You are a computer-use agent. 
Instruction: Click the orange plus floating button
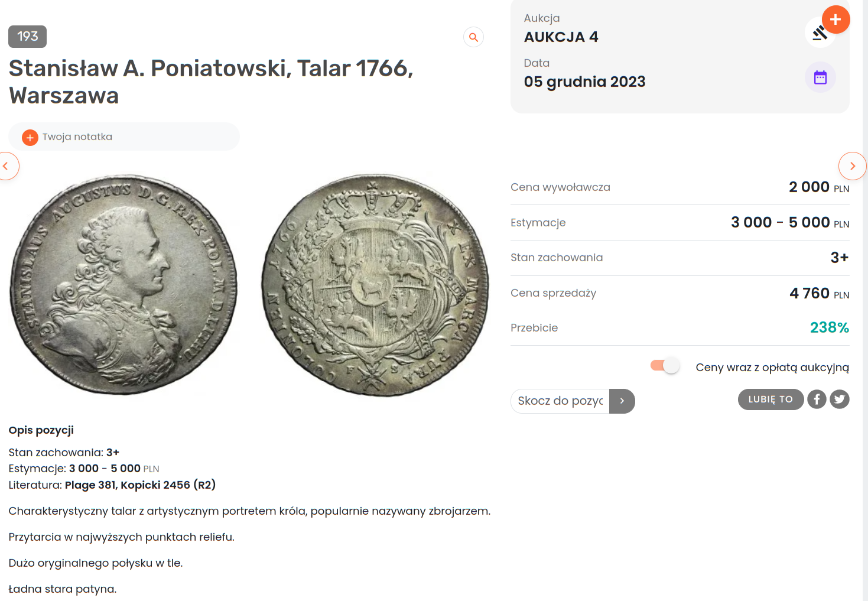(x=835, y=20)
